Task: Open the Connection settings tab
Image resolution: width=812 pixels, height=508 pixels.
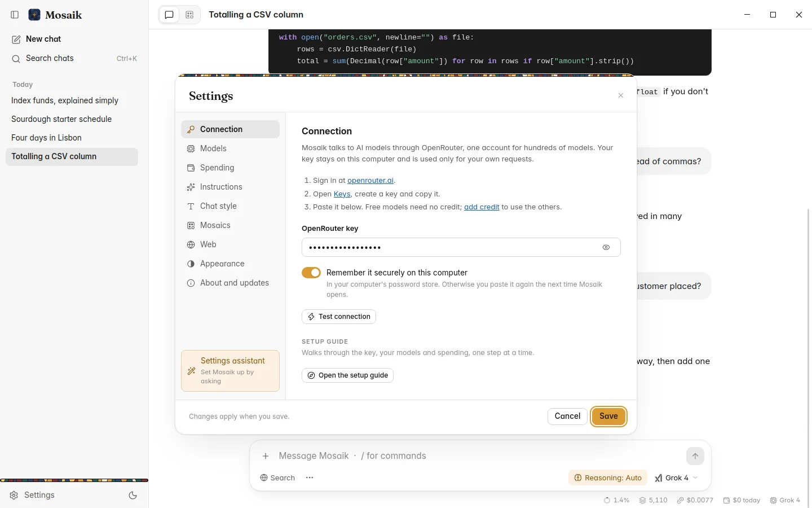Action: tap(230, 129)
